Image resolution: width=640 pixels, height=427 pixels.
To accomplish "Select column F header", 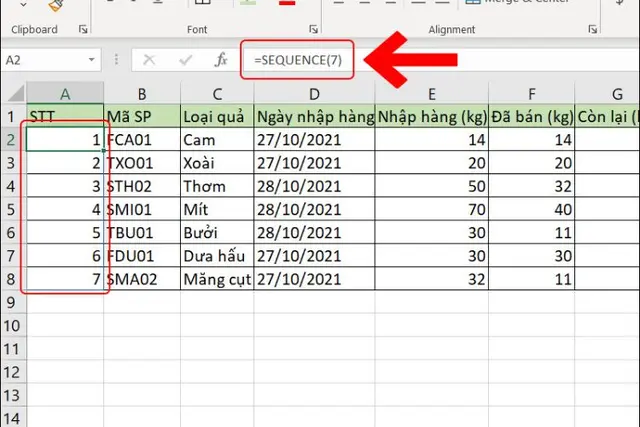I will point(531,94).
